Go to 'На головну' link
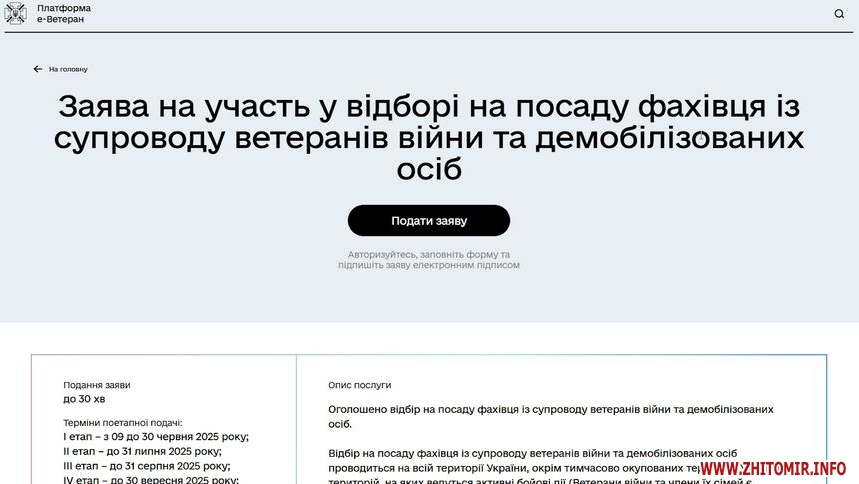The width and height of the screenshot is (859, 484). [68, 69]
